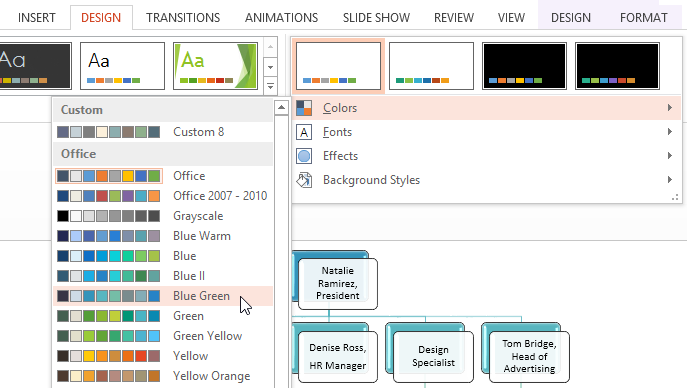Expand the Fonts submenu arrow
Image resolution: width=687 pixels, height=388 pixels.
[669, 132]
